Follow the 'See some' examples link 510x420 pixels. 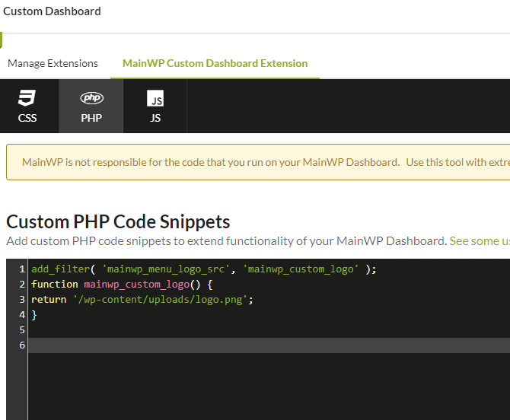(x=480, y=241)
